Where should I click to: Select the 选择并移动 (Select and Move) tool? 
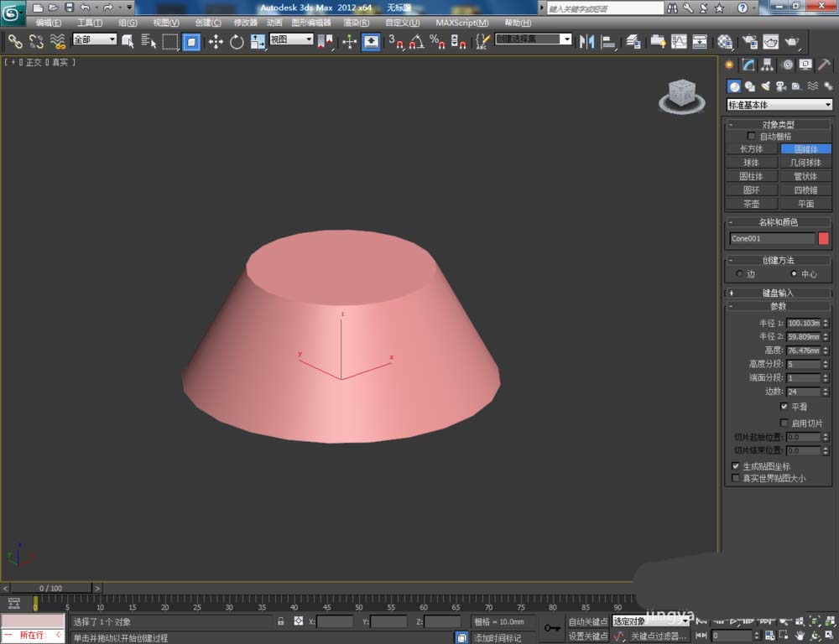216,41
